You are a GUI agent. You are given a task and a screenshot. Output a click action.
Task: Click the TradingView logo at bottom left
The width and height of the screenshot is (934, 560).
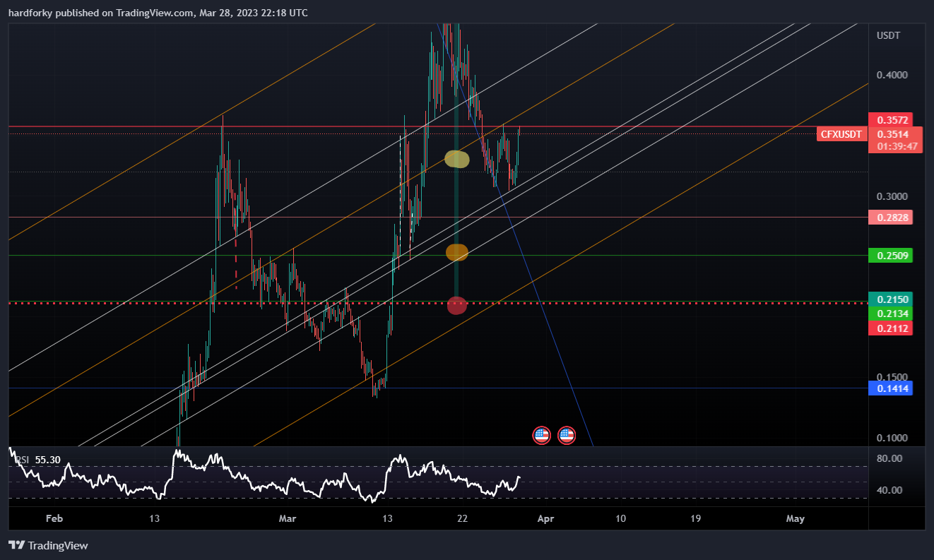[48, 545]
